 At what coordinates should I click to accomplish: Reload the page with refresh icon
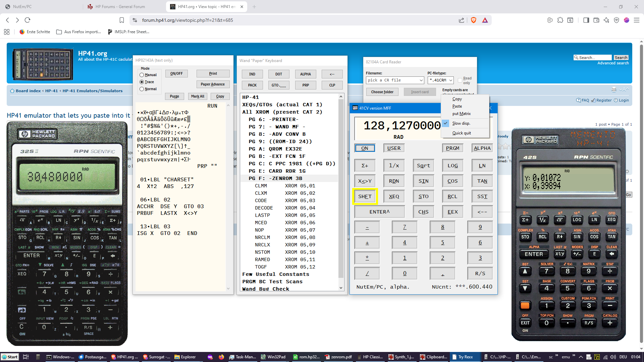click(x=28, y=20)
